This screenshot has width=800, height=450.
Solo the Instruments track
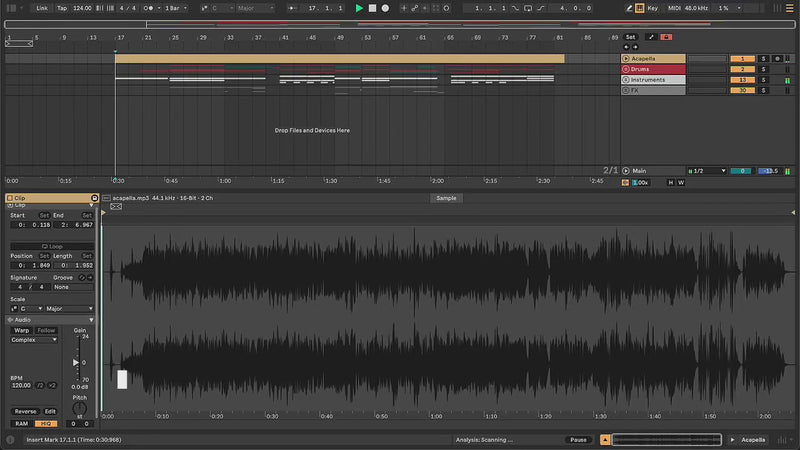click(763, 79)
